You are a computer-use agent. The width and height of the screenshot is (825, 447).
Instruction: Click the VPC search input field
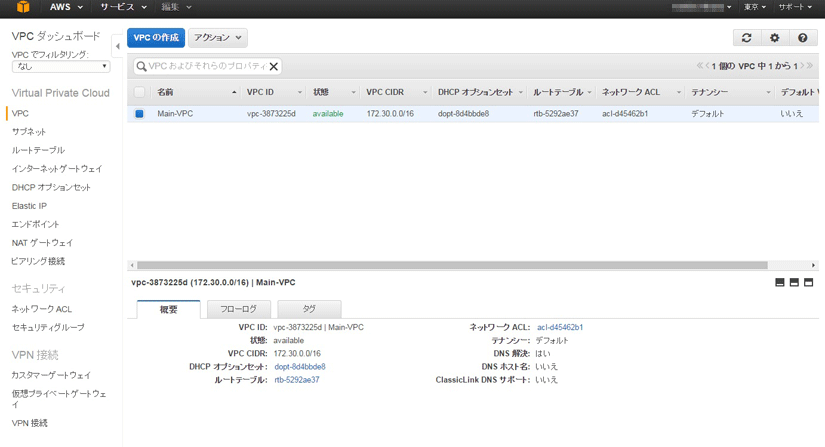click(205, 67)
